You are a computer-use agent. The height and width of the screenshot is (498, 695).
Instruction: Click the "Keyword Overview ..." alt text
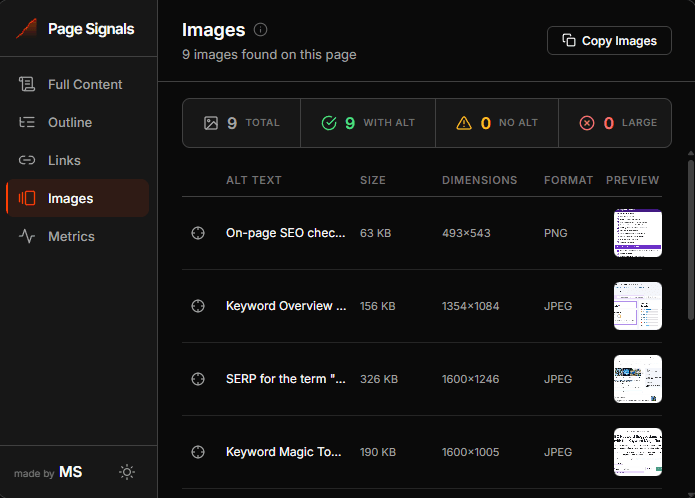pyautogui.click(x=286, y=306)
